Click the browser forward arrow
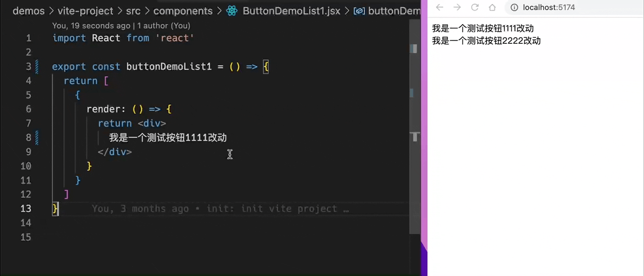The width and height of the screenshot is (644, 276). 457,8
